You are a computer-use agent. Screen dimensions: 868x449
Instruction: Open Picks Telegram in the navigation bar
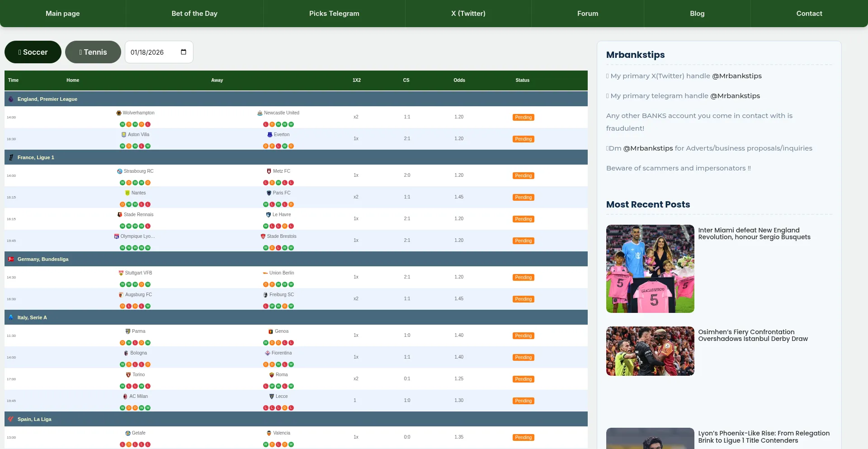click(334, 14)
